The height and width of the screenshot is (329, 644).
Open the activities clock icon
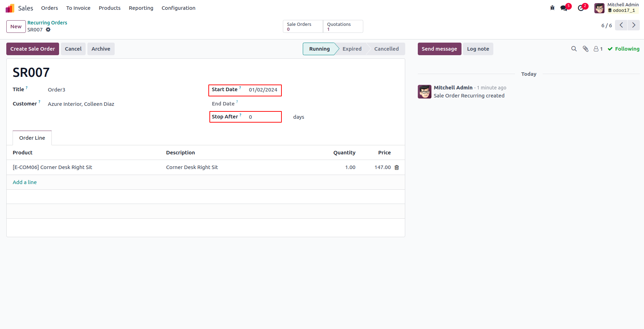(581, 8)
